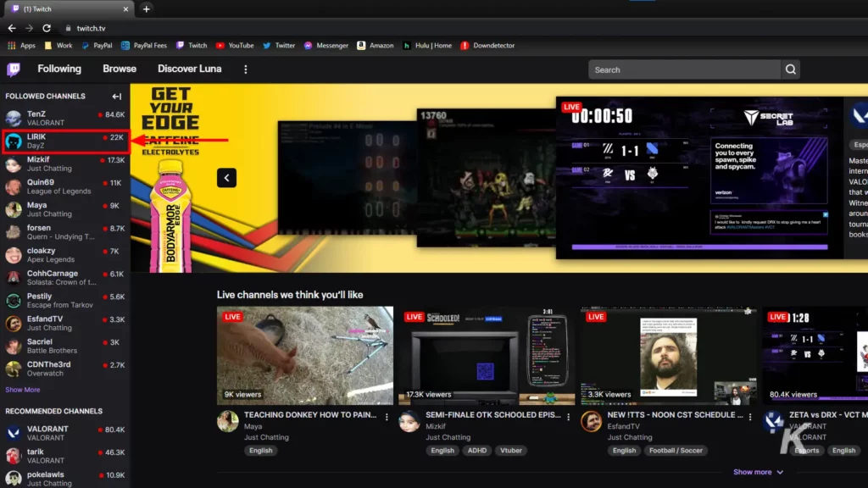Open CDNThe3rd Overwatch channel
The height and width of the screenshot is (488, 868).
coord(65,369)
